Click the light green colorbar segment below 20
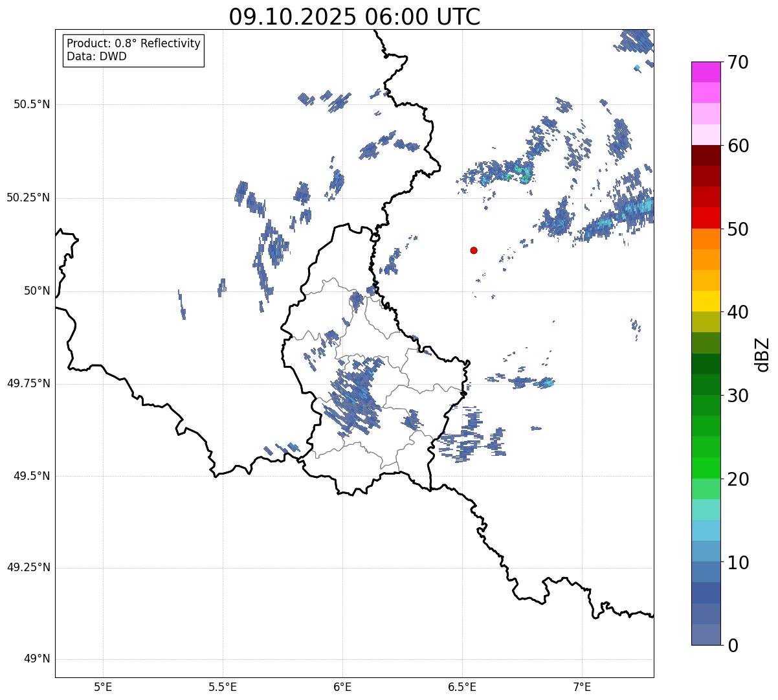 pos(706,488)
